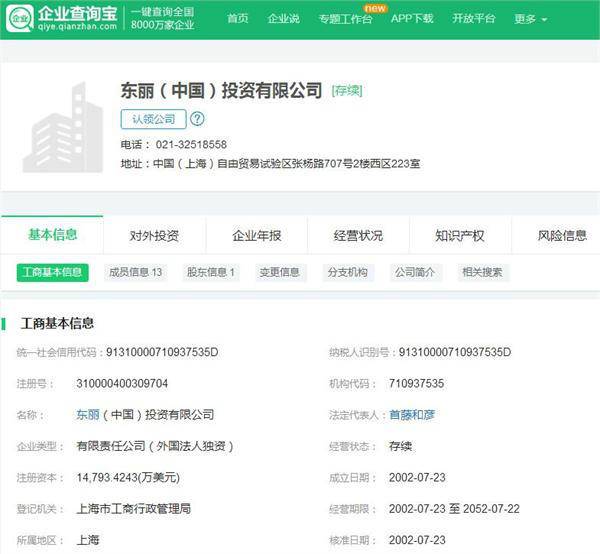Click the company building placeholder image
The width and height of the screenshot is (600, 554).
point(63,127)
